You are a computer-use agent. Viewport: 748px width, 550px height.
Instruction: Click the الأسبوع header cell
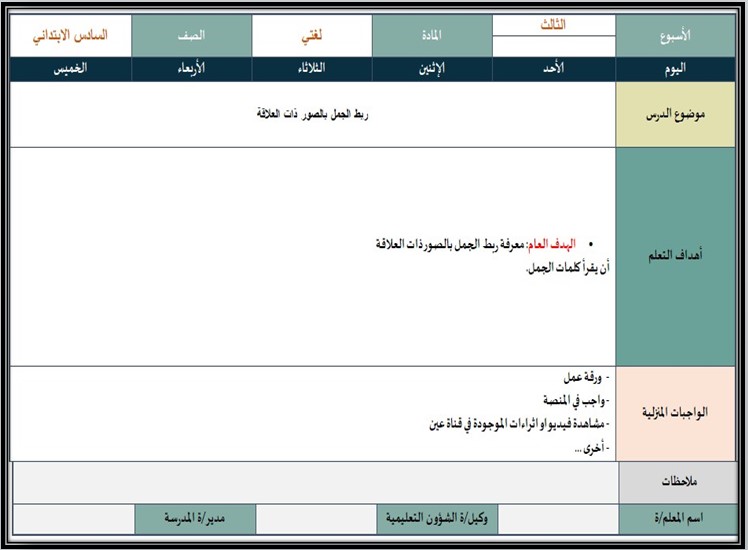coord(675,36)
